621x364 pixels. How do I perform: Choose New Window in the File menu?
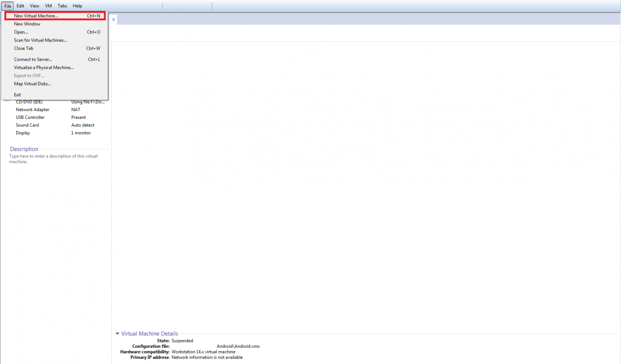pos(27,24)
